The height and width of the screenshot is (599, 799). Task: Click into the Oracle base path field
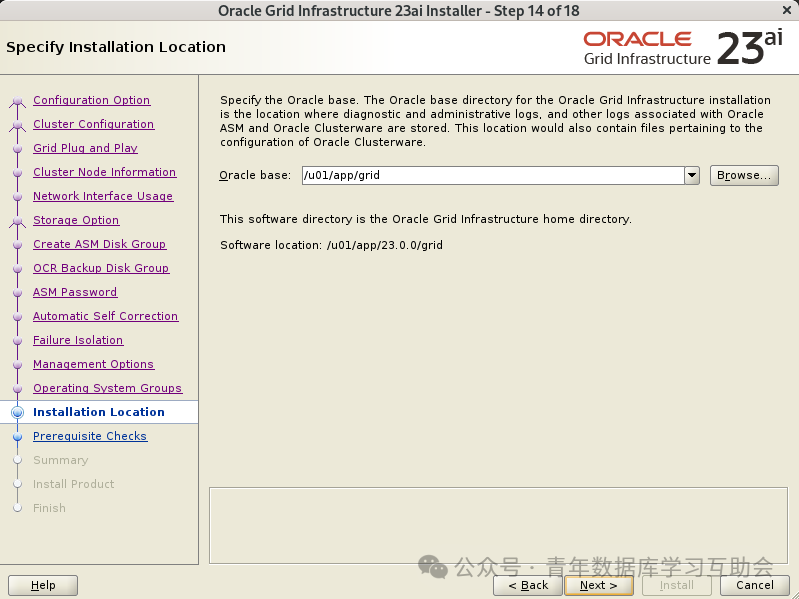point(493,175)
